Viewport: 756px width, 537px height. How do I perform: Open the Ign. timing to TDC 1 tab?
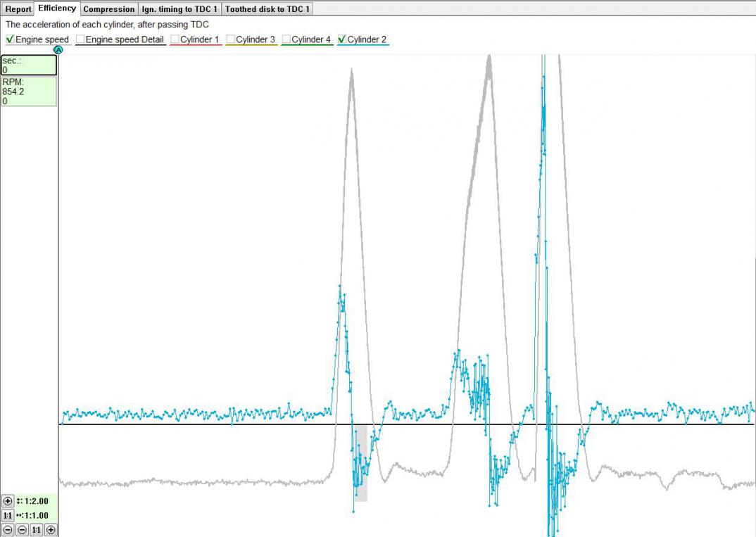tap(179, 9)
